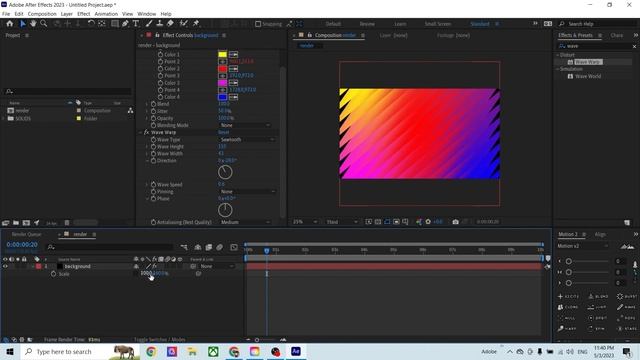Open the Wave Type Sawtooth dropdown

tap(247, 140)
